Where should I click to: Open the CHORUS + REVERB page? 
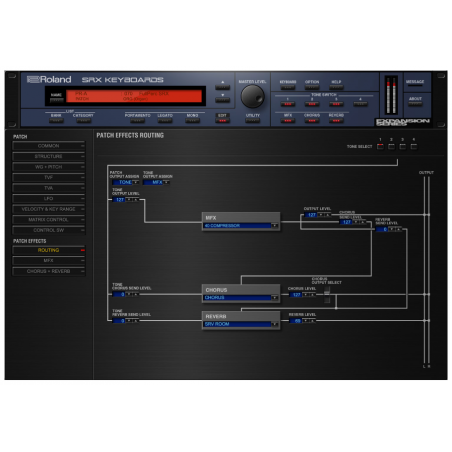pyautogui.click(x=49, y=271)
